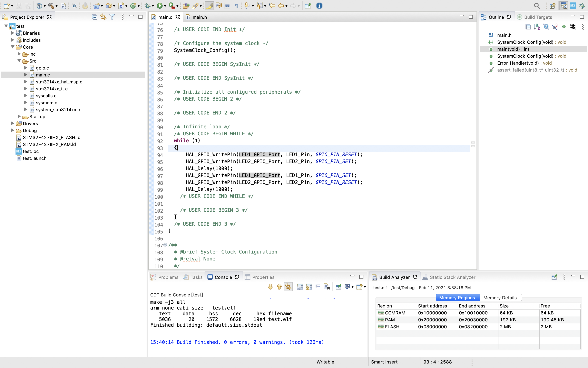Open the Search magnifier in top right
The height and width of the screenshot is (368, 588).
coord(537,6)
